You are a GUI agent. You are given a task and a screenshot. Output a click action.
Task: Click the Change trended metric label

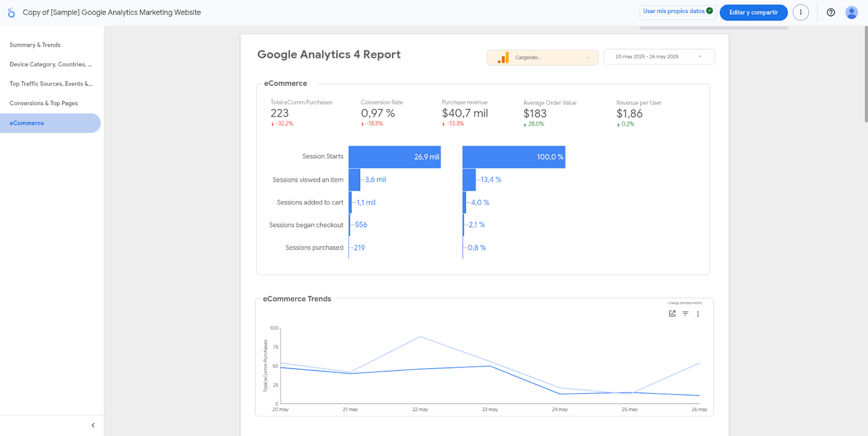coord(685,303)
